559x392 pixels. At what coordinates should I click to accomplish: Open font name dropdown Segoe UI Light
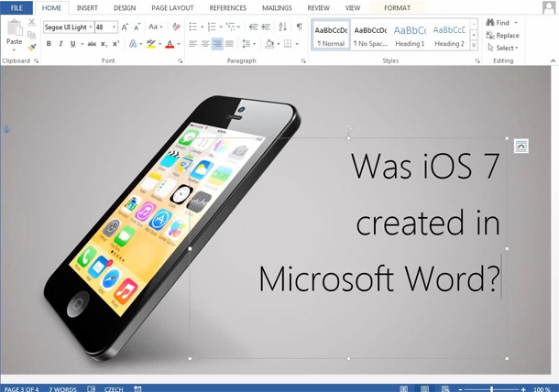pos(91,27)
